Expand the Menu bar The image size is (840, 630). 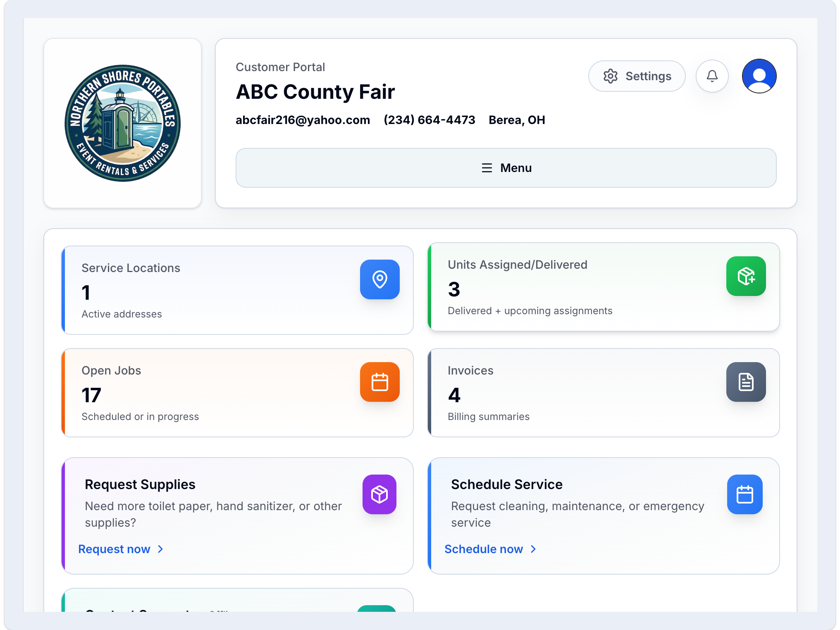tap(506, 168)
